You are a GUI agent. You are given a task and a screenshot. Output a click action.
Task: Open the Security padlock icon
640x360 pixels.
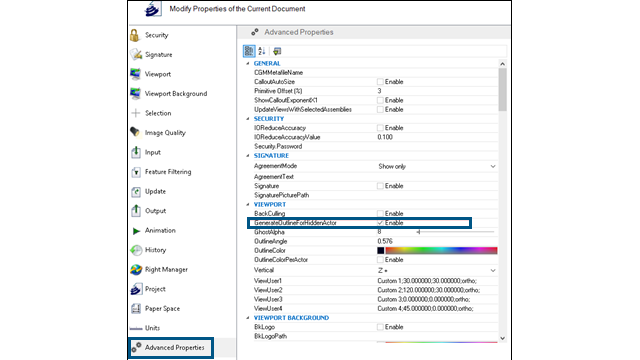pos(135,35)
